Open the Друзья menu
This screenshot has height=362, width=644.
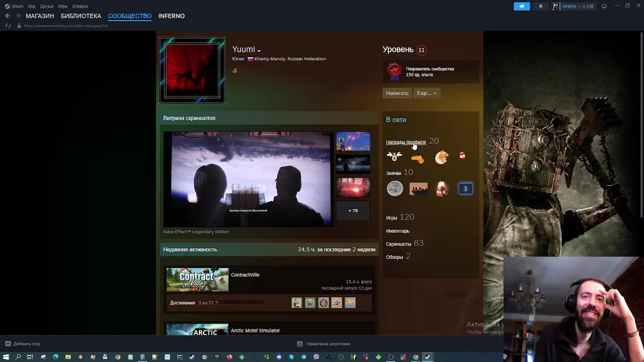[47, 6]
